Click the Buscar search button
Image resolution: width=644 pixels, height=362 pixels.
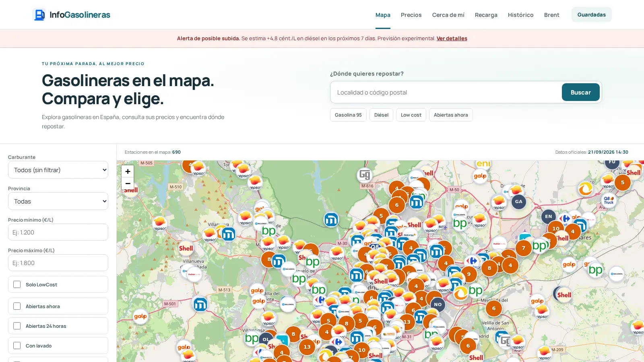click(x=580, y=92)
